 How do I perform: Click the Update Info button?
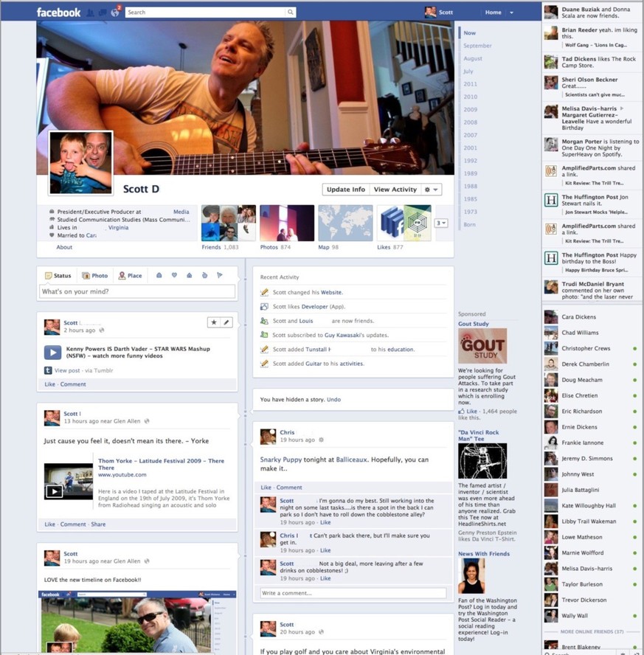(x=346, y=190)
